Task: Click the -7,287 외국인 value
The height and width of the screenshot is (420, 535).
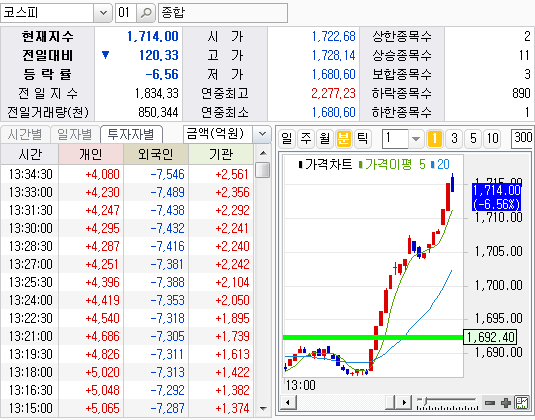Action: pos(167,408)
